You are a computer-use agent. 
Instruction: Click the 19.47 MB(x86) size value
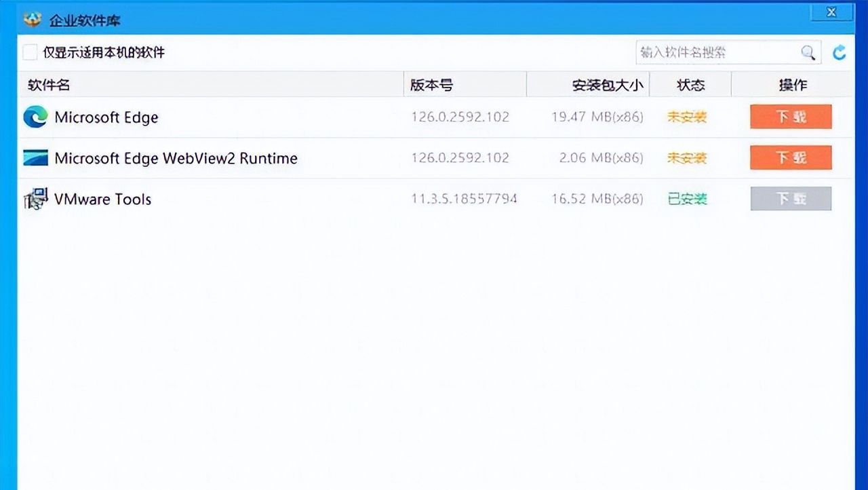click(597, 117)
